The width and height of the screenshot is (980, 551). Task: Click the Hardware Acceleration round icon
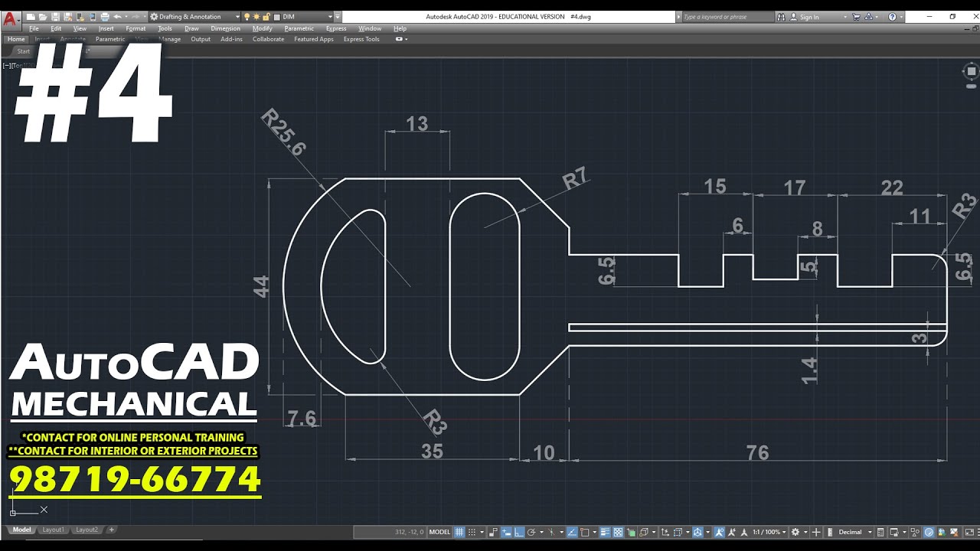(929, 532)
